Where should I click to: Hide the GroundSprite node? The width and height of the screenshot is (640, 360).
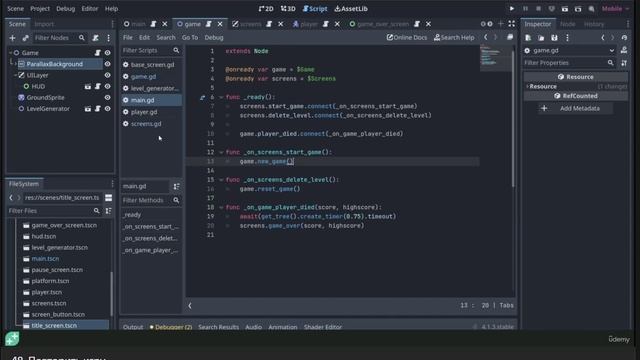point(107,98)
